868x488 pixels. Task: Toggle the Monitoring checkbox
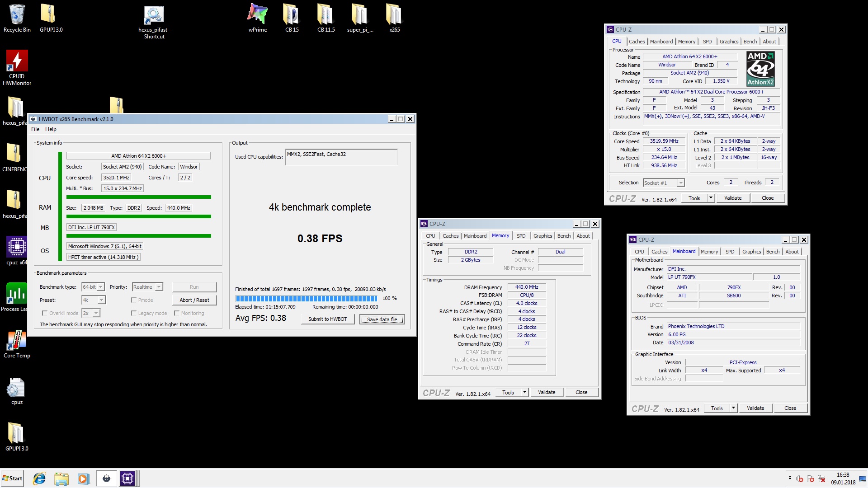[x=177, y=313]
